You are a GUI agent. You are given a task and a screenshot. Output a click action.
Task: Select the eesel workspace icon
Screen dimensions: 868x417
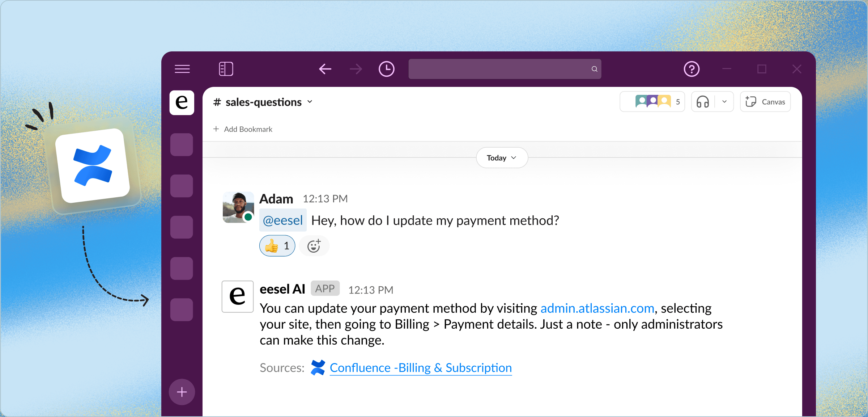182,102
